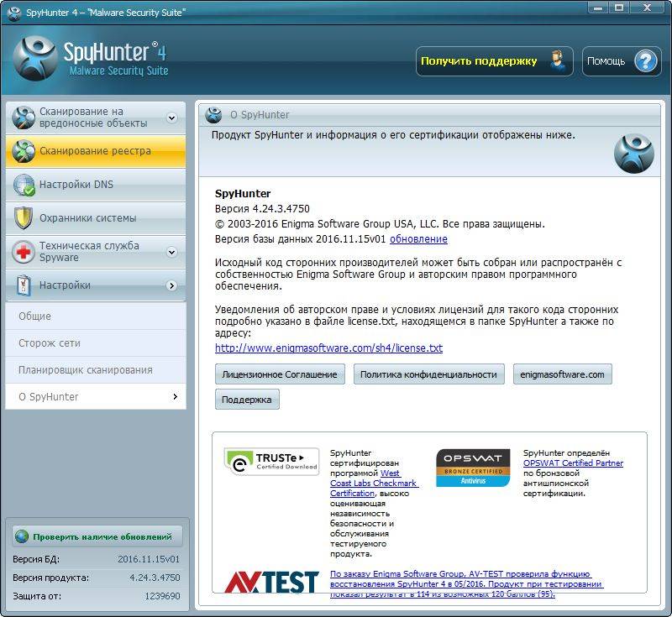The image size is (672, 617).
Task: Collapse the Настройки section arrow
Action: (172, 285)
